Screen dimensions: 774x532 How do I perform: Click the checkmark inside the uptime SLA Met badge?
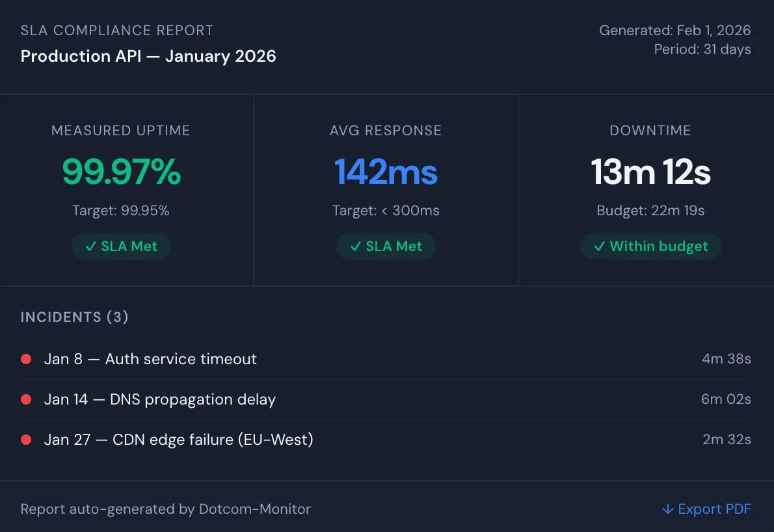click(x=90, y=246)
